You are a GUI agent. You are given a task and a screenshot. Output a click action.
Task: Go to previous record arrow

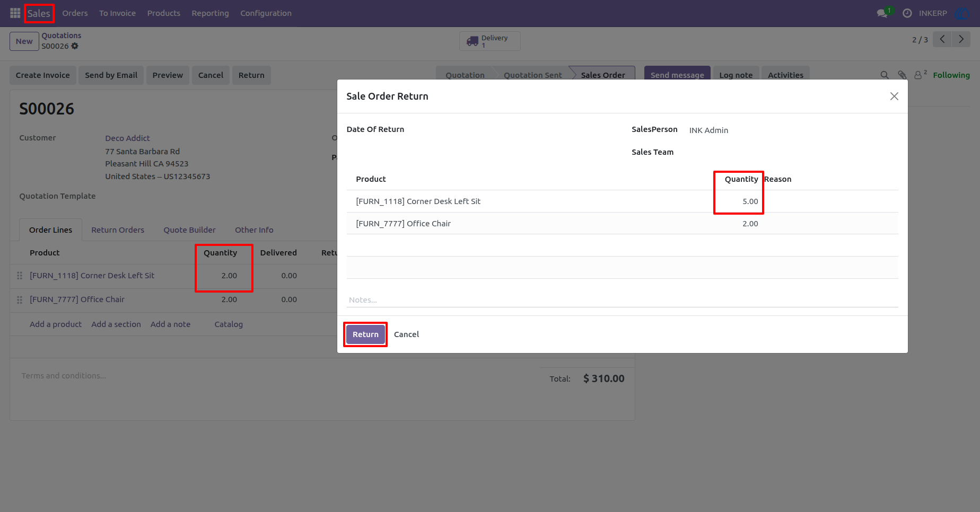click(942, 39)
